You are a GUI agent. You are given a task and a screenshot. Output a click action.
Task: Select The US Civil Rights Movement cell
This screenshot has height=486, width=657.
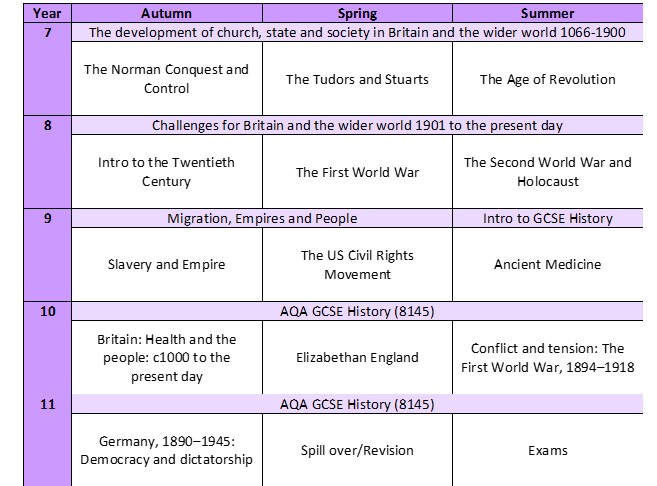[357, 264]
